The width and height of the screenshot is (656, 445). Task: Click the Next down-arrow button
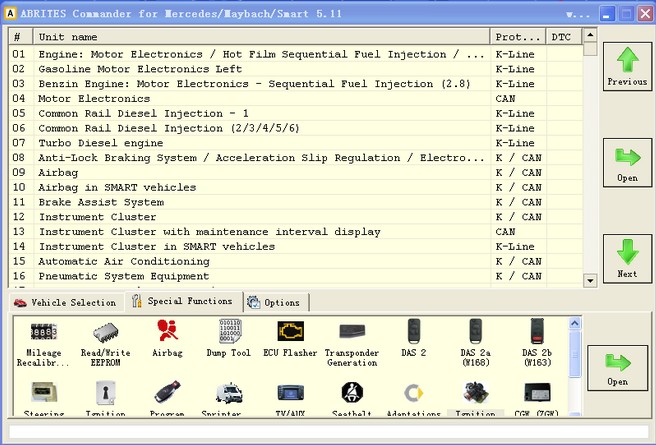tap(627, 258)
